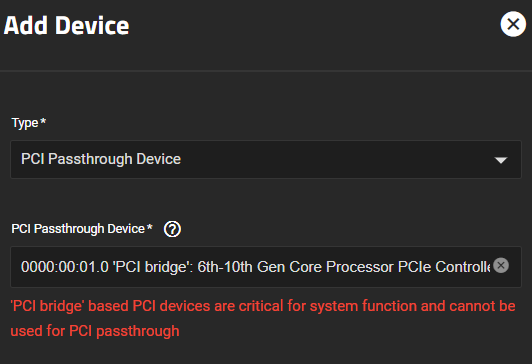Click the required asterisk next to Type
Viewport: 532px width, 364px height.
coord(43,121)
